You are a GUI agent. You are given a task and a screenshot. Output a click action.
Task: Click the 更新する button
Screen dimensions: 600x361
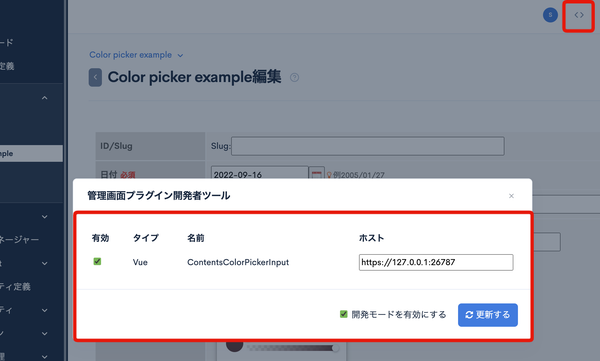(488, 315)
